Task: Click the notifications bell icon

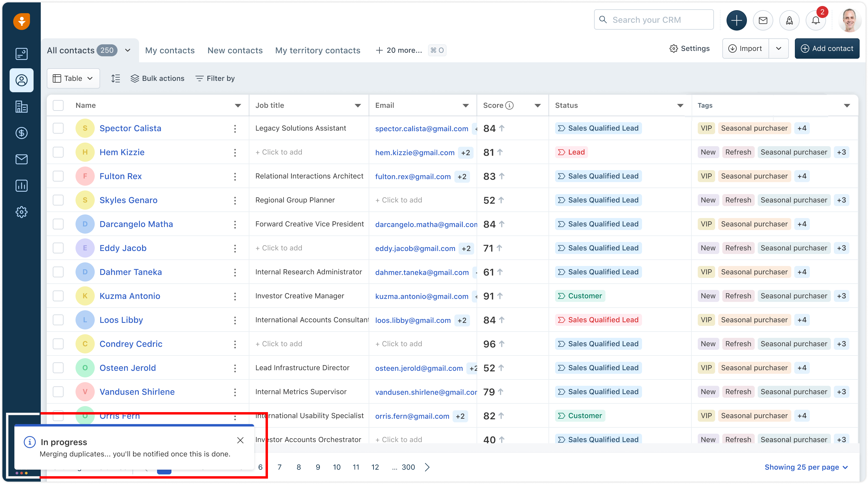Action: click(816, 21)
